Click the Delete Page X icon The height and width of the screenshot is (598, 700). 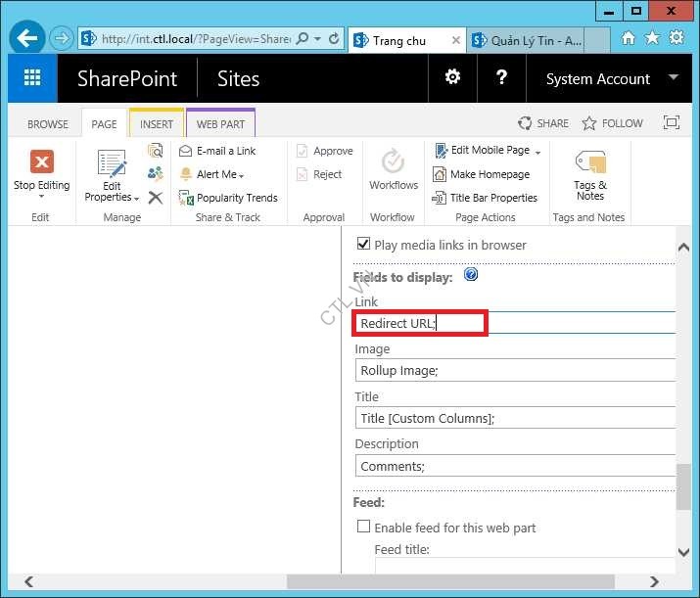click(x=155, y=198)
